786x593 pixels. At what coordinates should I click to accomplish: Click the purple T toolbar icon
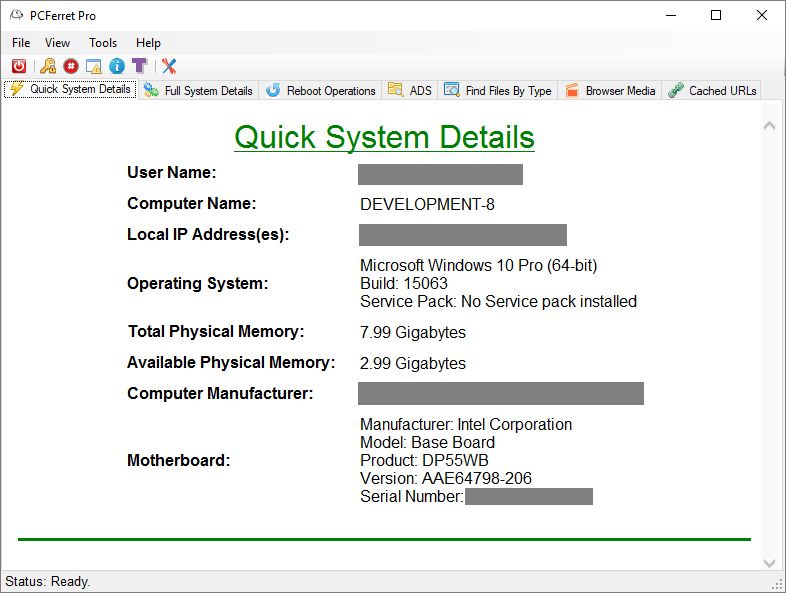[x=139, y=66]
